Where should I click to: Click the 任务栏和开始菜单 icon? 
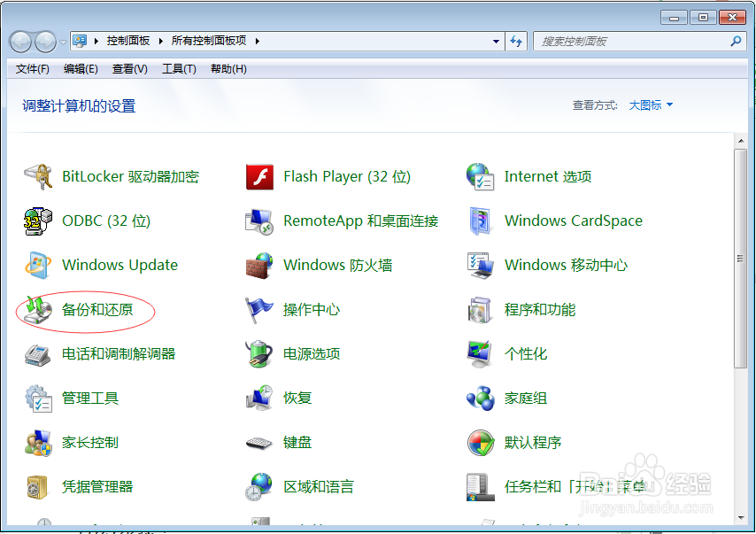tap(480, 487)
